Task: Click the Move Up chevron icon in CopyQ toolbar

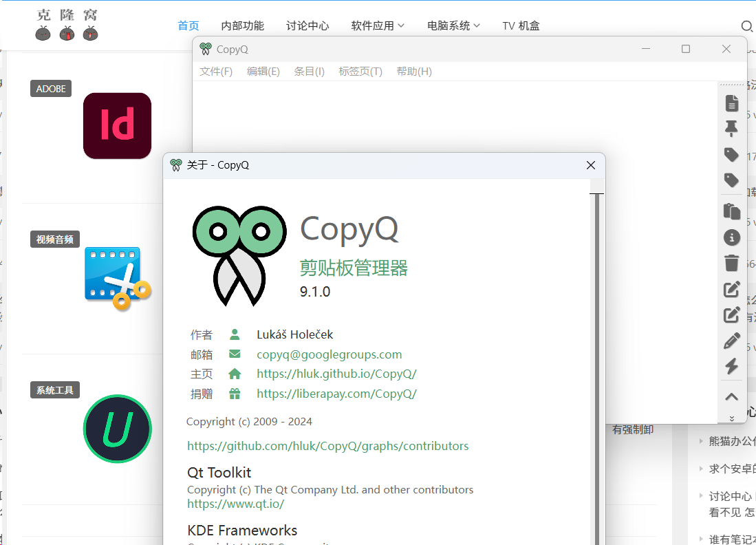Action: point(731,397)
